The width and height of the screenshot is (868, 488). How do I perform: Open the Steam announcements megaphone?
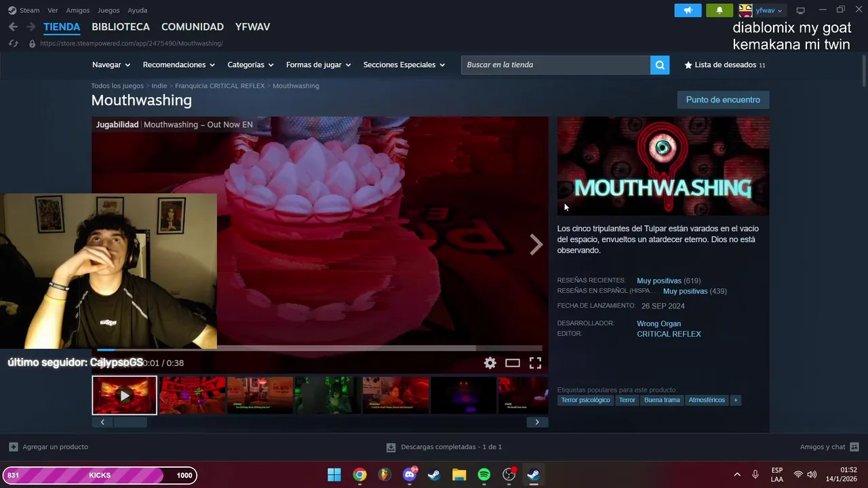click(688, 10)
